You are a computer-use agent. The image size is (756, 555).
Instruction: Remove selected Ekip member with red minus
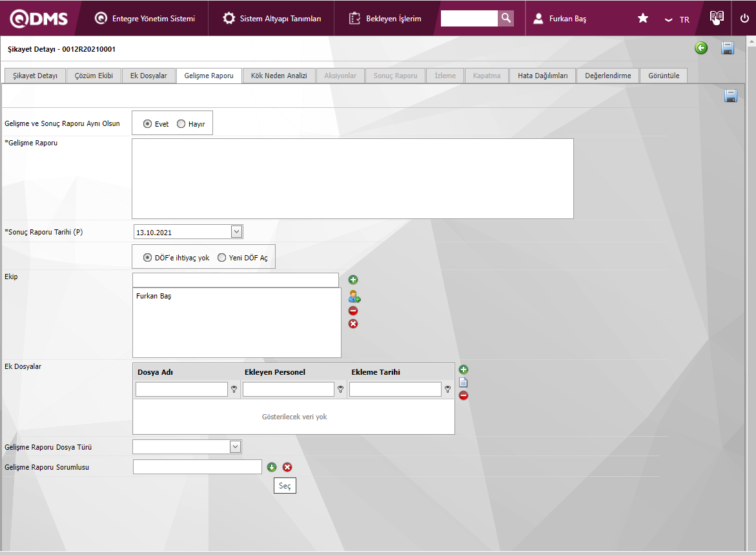click(353, 311)
